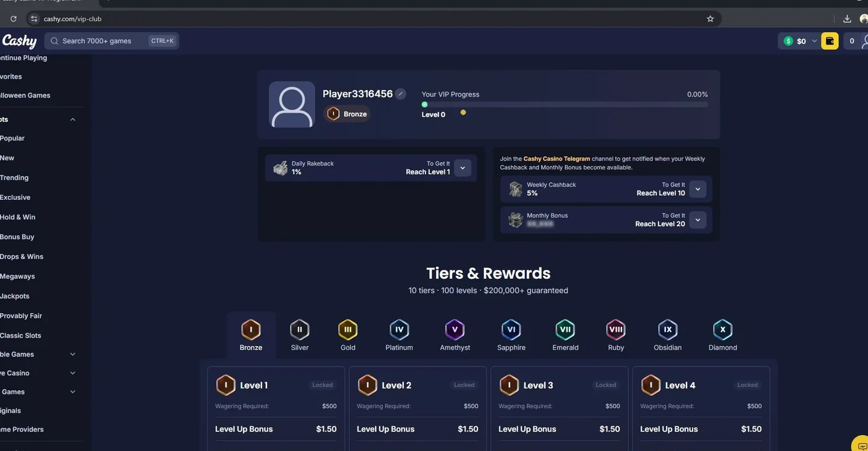Click the Cashy logo

(19, 41)
